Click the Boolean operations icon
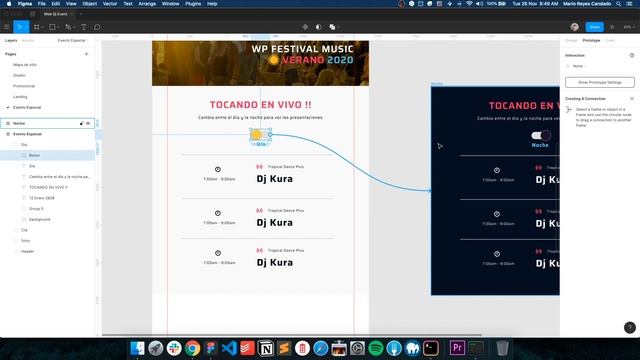Screen dimensions: 640x360 tap(332, 27)
